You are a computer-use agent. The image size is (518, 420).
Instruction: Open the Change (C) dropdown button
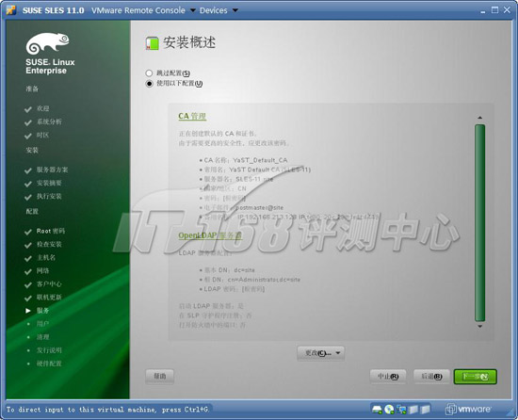[320, 353]
